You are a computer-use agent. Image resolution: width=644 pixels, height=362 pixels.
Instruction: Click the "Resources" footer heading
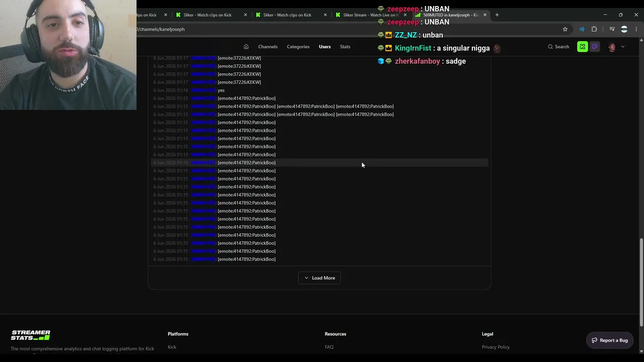(x=336, y=334)
